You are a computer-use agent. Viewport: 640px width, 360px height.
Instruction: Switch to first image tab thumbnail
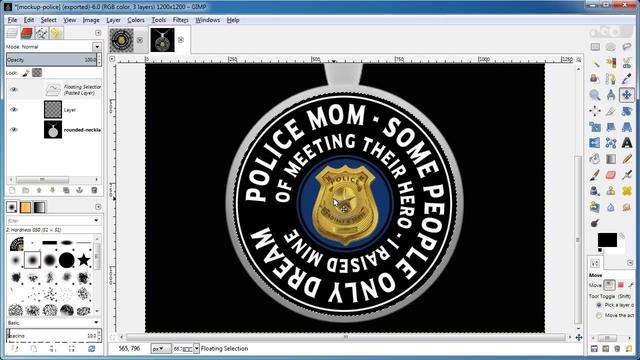coord(121,40)
